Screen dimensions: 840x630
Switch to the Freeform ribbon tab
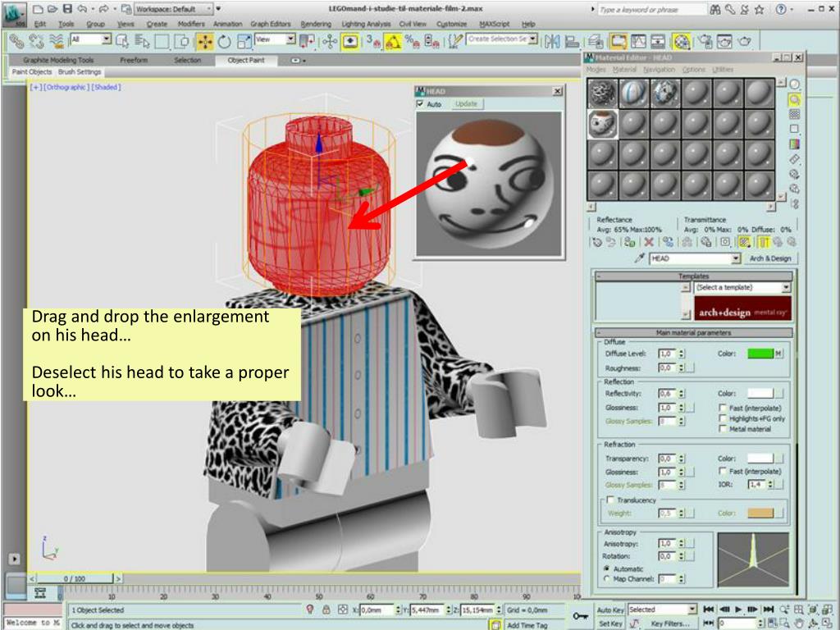coord(134,61)
